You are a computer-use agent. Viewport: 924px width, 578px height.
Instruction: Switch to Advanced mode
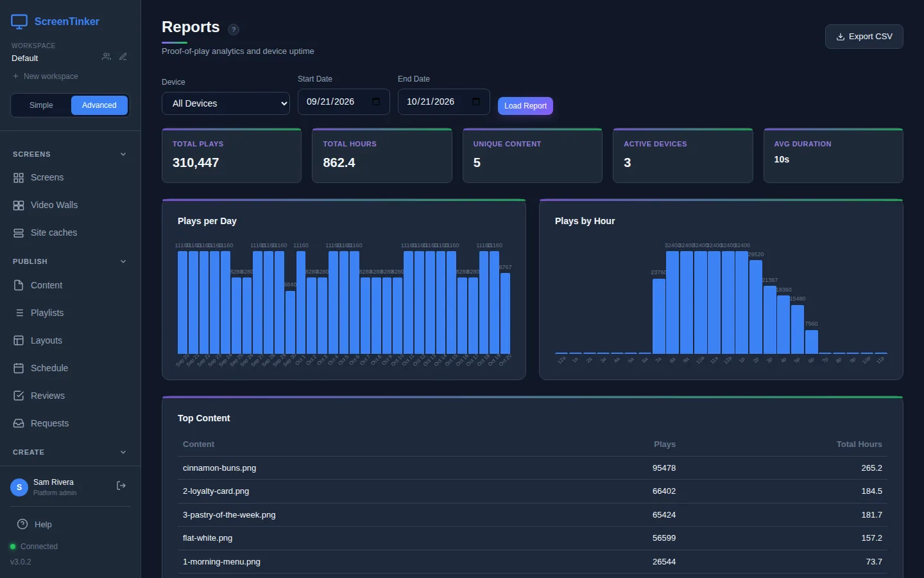(99, 105)
